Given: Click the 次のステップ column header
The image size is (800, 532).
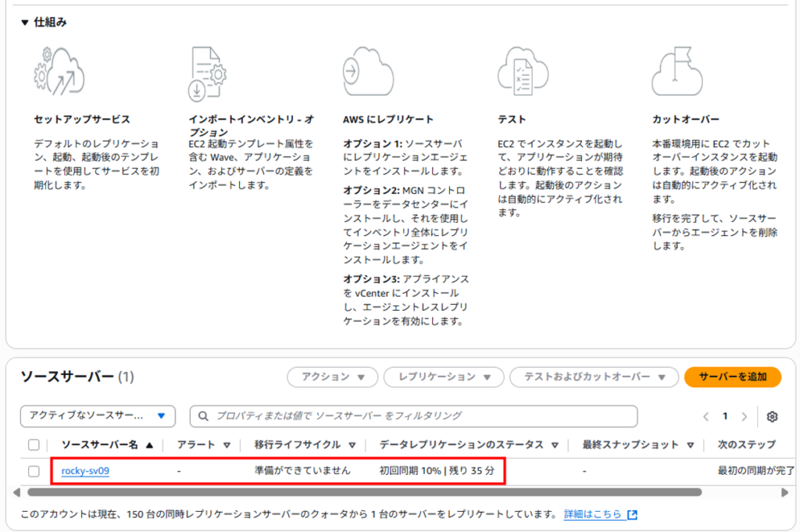Looking at the screenshot, I should [x=746, y=445].
